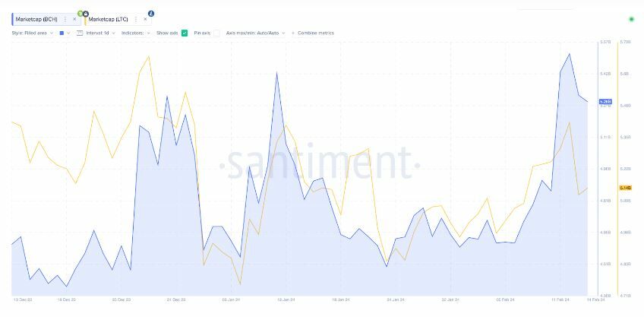
Task: Click the '14 Feb 24' date label
Action: coord(596,300)
